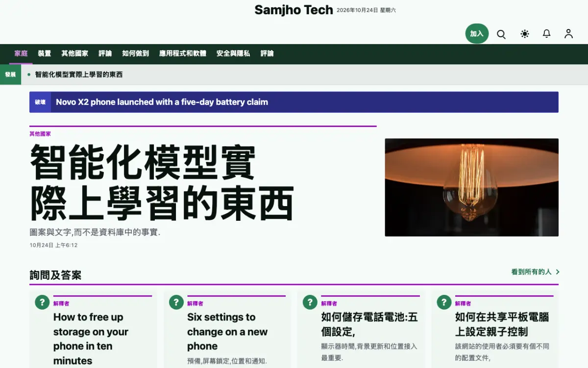588x368 pixels.
Task: Open ticker headline 智能化模型實際上學習的東西
Action: (79, 75)
